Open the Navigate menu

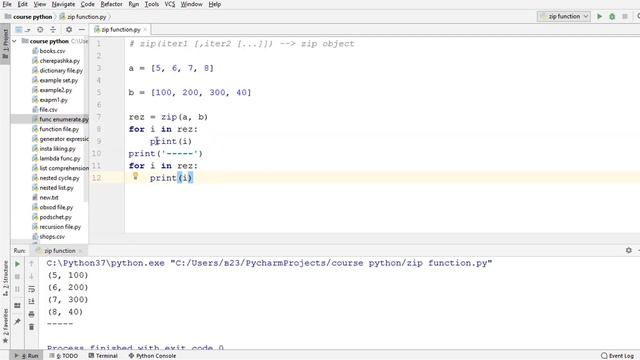[63, 4]
